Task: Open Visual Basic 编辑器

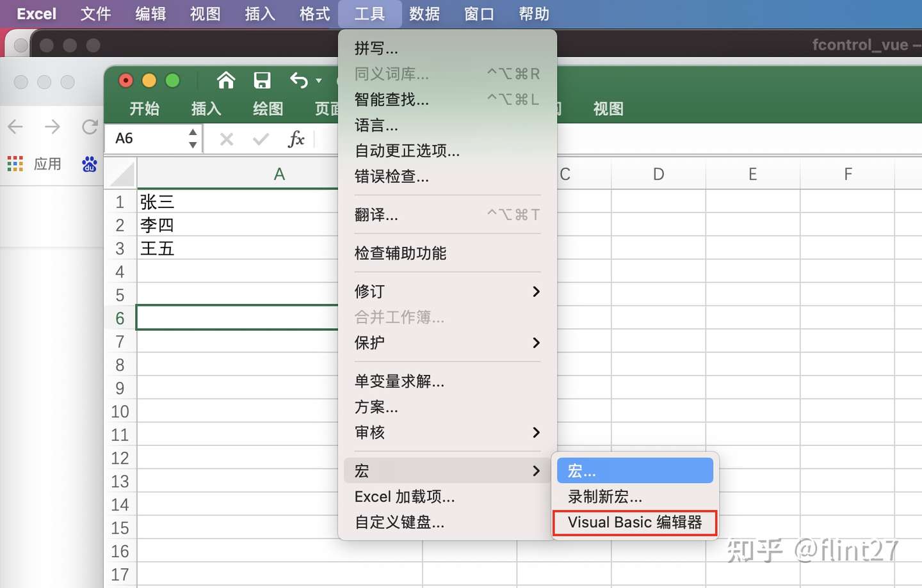Action: click(635, 522)
